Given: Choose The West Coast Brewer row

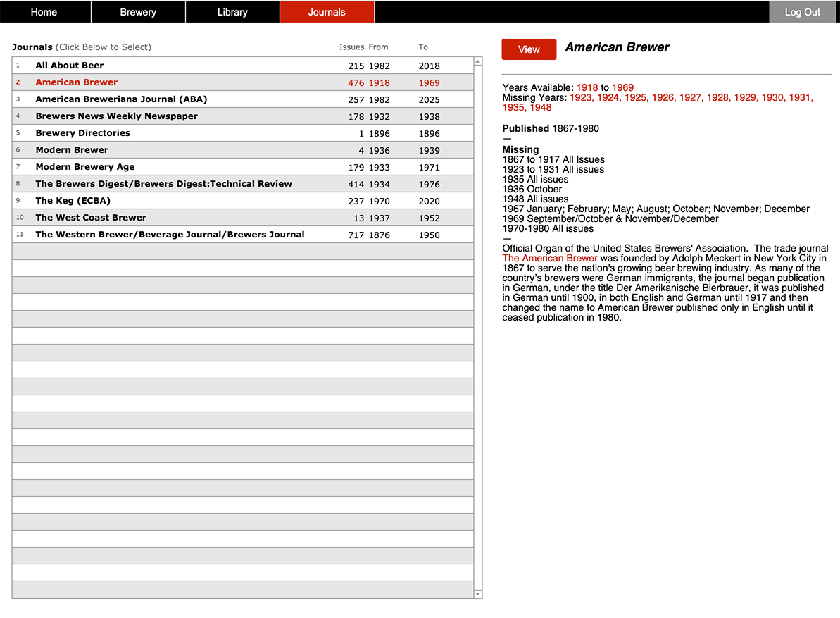Looking at the screenshot, I should coord(90,218).
